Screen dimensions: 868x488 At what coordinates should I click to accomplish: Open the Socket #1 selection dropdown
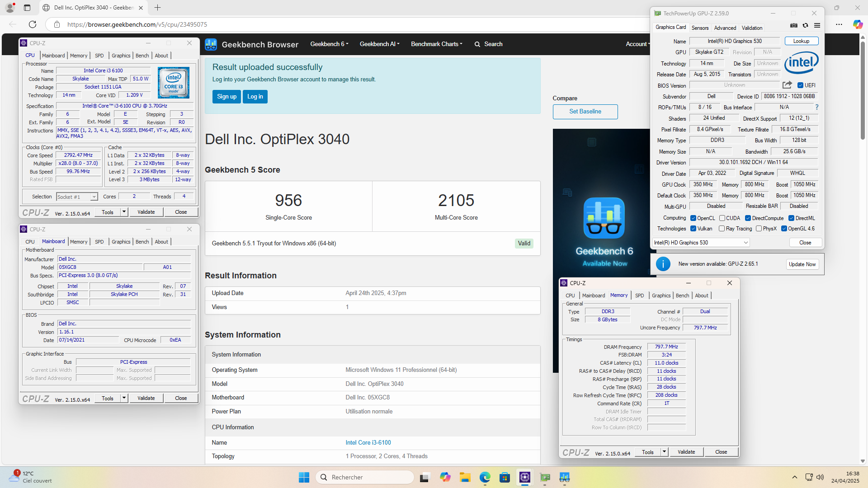(x=77, y=197)
